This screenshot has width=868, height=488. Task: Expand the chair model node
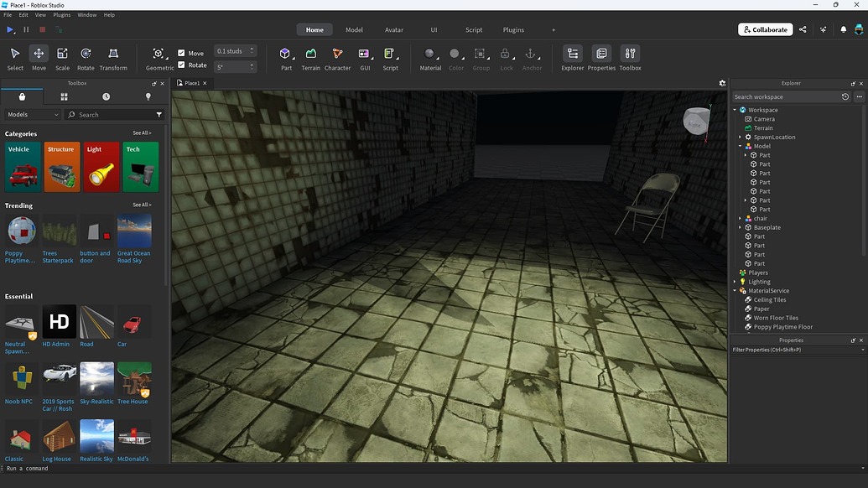(x=741, y=219)
